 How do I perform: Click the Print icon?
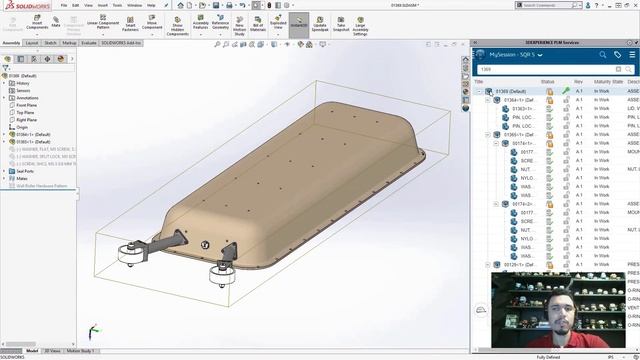(229, 5)
